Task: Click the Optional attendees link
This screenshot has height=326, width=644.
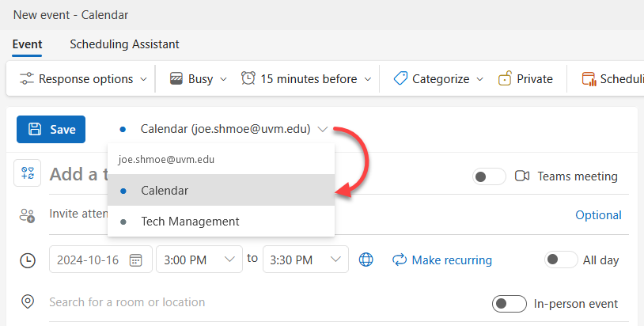Action: click(x=598, y=215)
